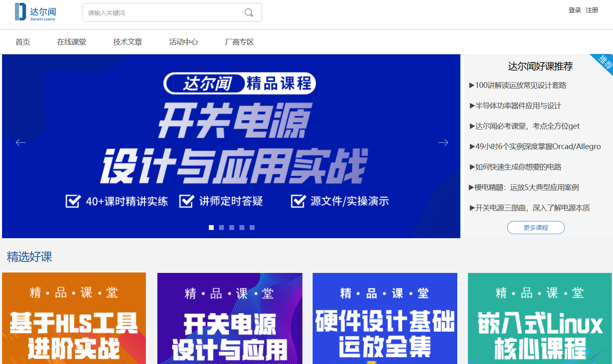Image resolution: width=613 pixels, height=364 pixels.
Task: Open the 在线课堂 menu item
Action: (x=72, y=42)
